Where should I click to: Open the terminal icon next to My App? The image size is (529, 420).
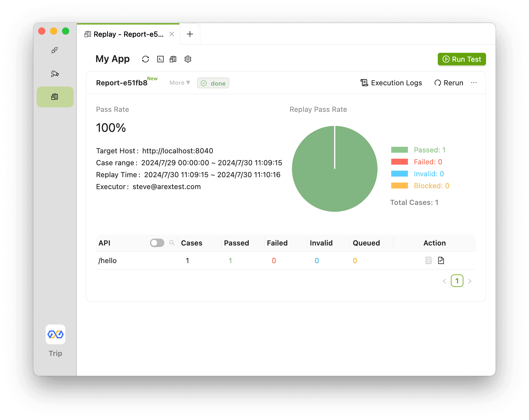click(160, 59)
